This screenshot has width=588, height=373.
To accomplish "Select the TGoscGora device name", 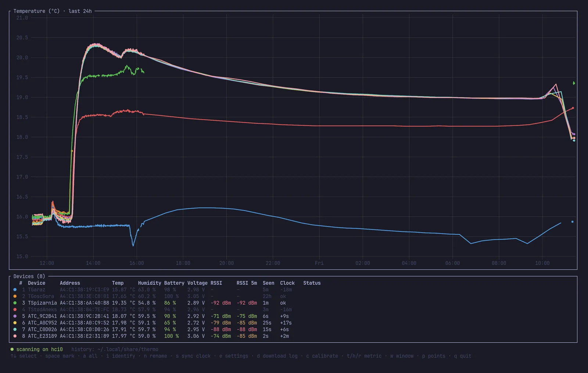I will coord(41,296).
